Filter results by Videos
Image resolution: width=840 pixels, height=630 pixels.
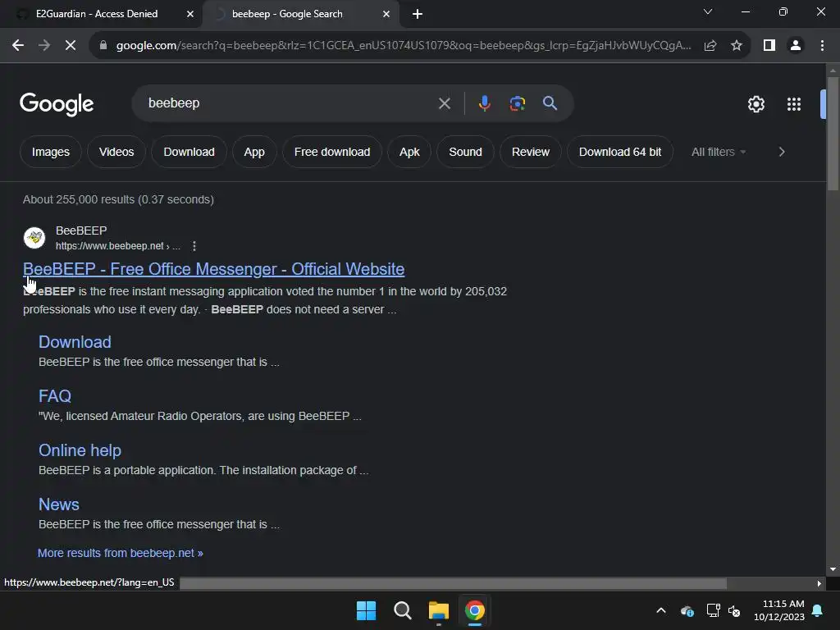(x=116, y=152)
